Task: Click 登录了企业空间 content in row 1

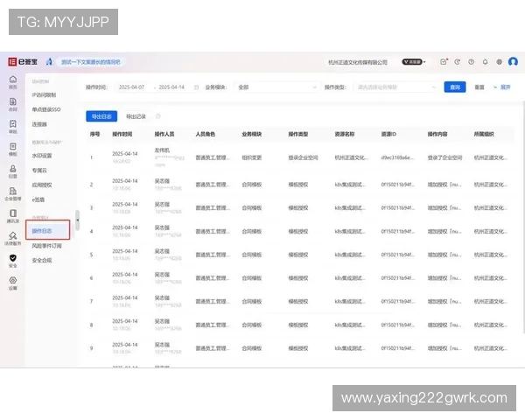Action: tap(444, 157)
